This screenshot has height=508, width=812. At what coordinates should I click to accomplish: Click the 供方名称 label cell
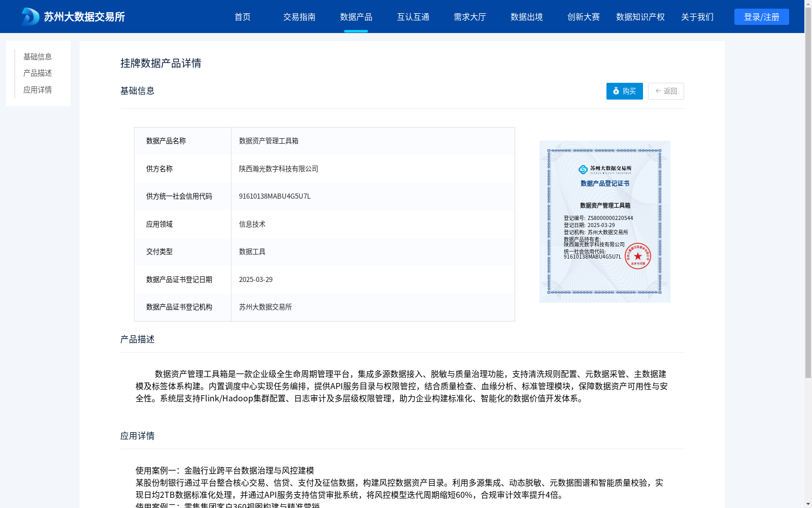[x=183, y=169]
